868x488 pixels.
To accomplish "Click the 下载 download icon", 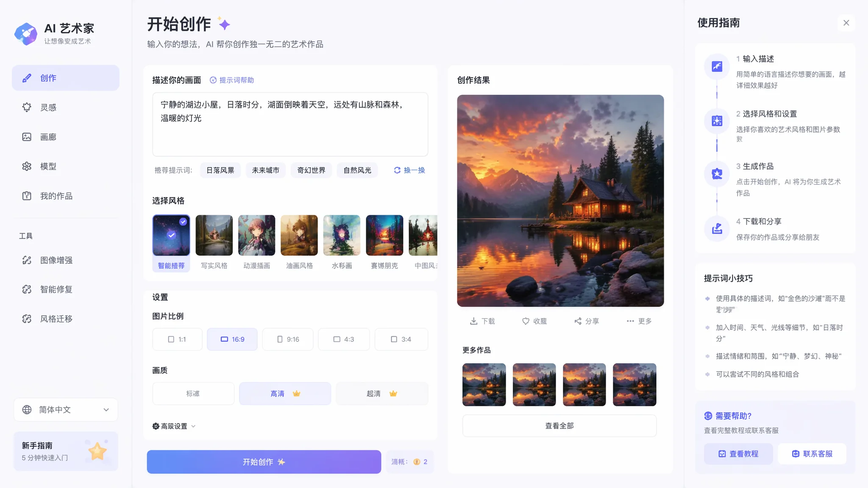I will point(473,321).
